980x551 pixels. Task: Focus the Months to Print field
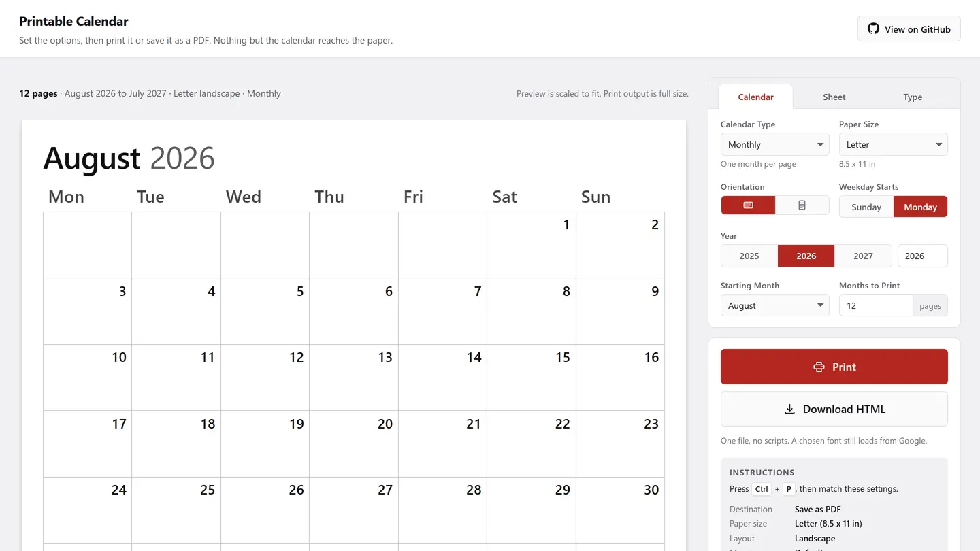(x=876, y=305)
